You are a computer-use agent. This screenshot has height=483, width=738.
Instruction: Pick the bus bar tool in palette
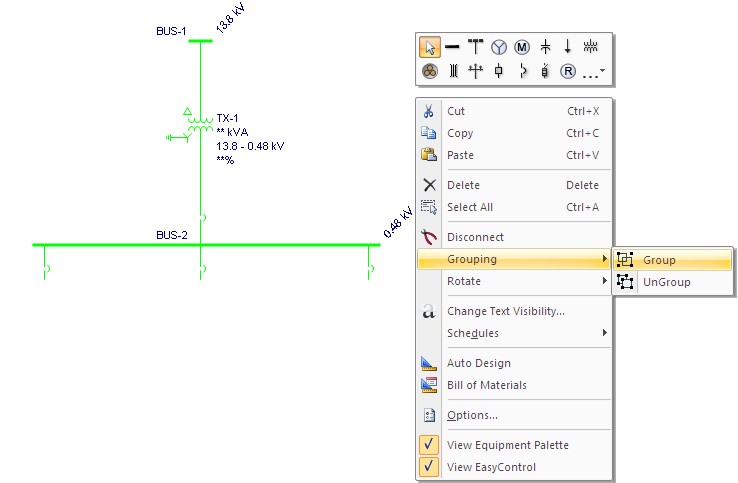tap(453, 47)
